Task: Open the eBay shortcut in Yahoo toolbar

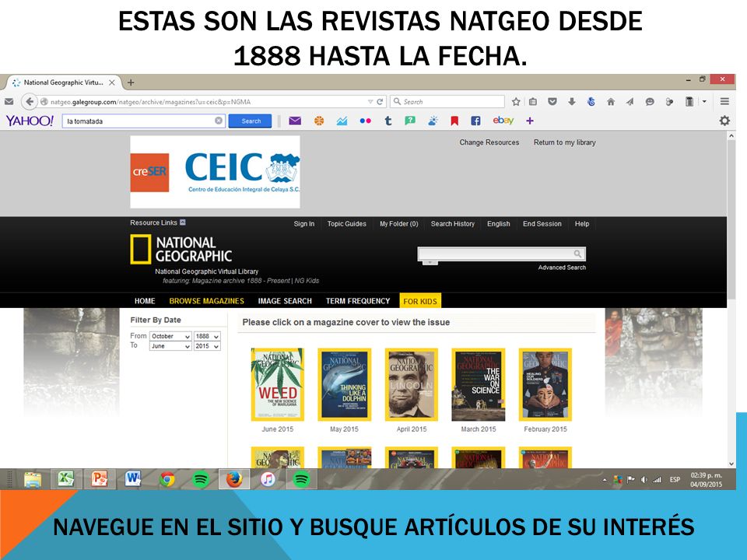Action: pos(503,121)
